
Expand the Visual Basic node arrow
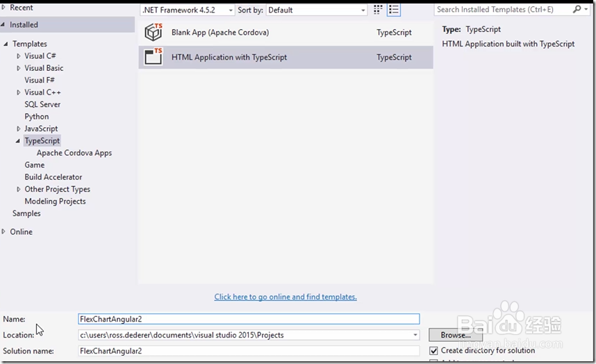coord(18,68)
